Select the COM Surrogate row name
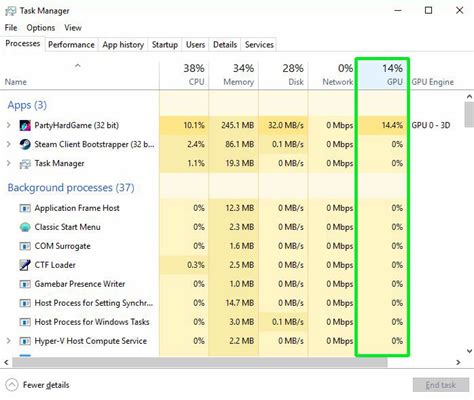 coord(62,246)
